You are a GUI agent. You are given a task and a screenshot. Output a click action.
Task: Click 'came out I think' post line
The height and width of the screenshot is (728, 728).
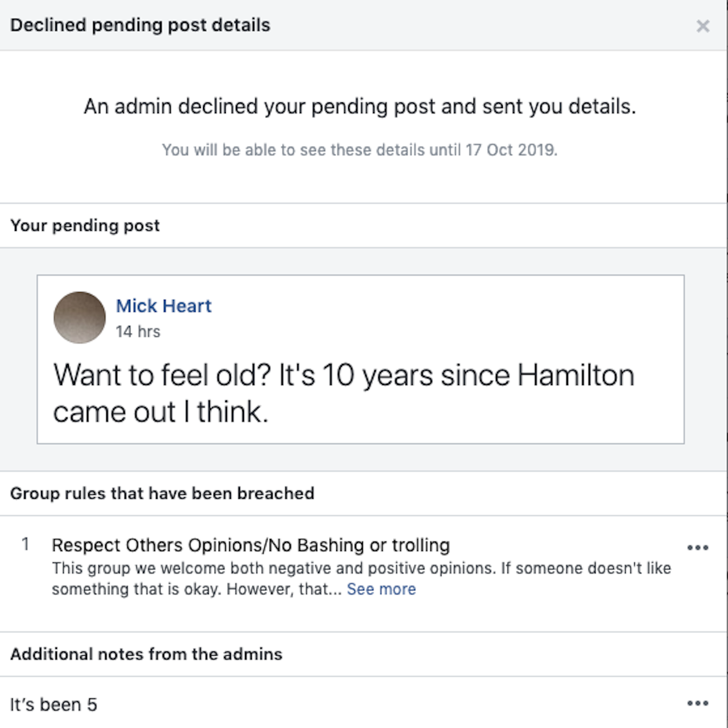click(x=160, y=412)
